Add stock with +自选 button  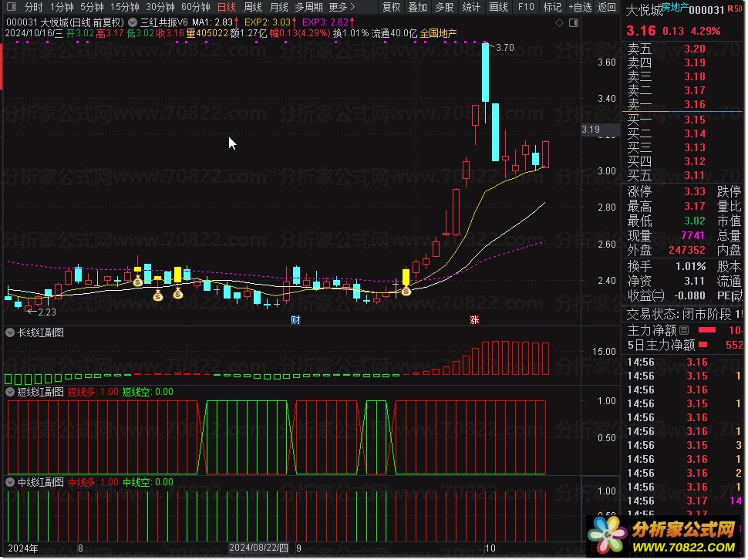pyautogui.click(x=580, y=7)
